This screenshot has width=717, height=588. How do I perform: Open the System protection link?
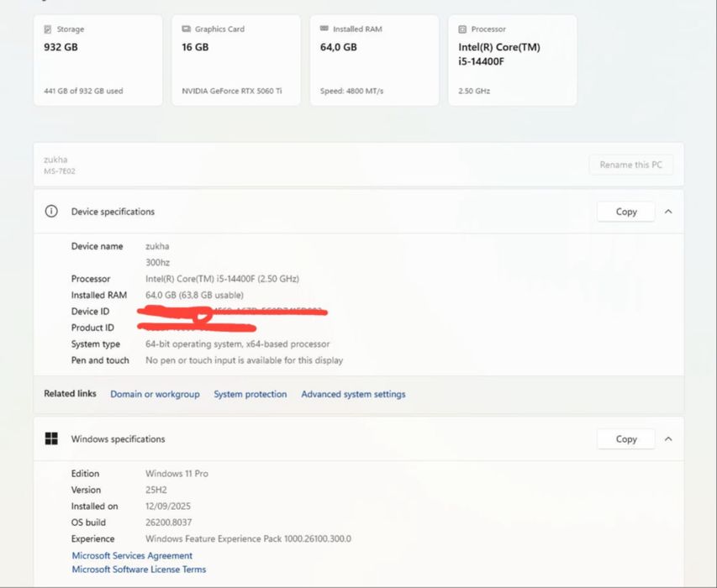pos(250,394)
